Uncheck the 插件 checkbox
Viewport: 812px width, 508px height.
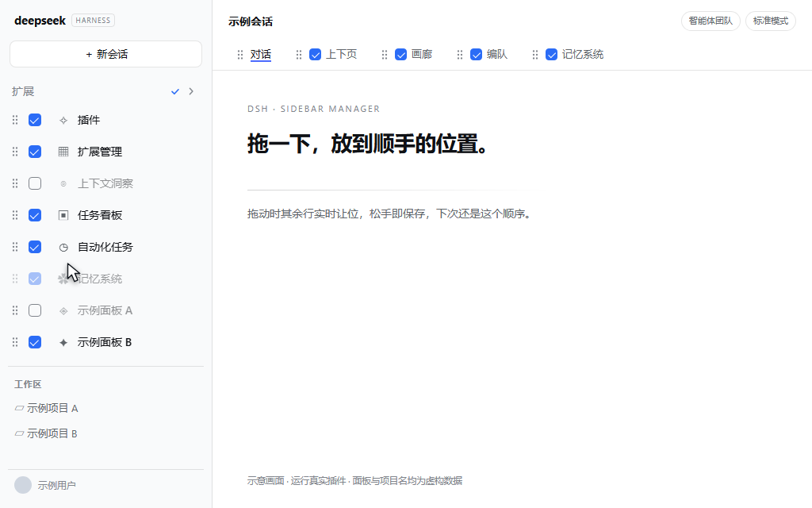pos(35,121)
